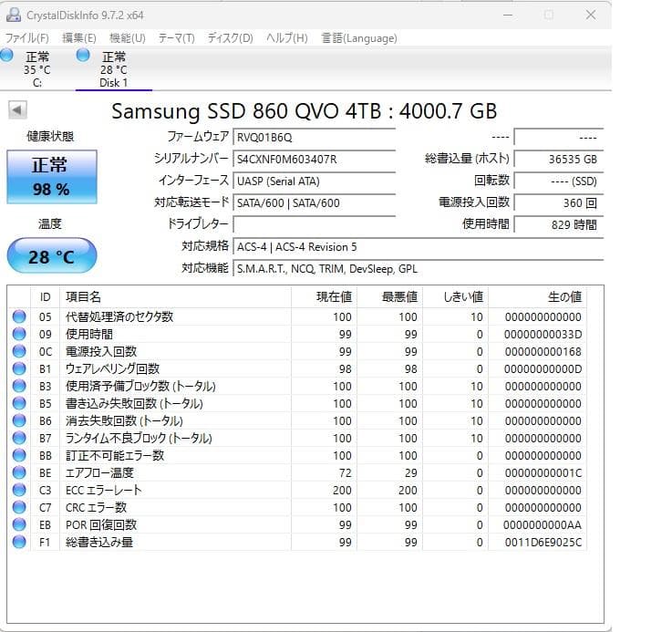672x632 pixels.
Task: Click status orb for ID 0C row
Action: [19, 352]
